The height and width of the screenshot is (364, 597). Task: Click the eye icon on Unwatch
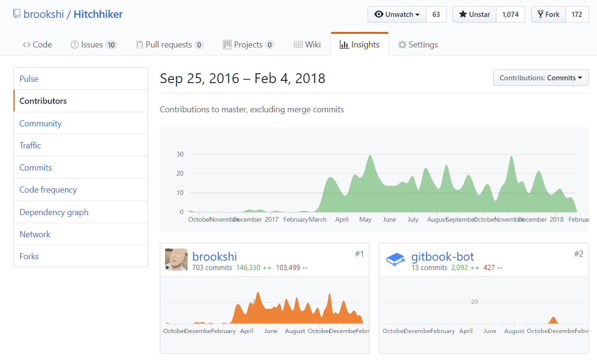[378, 14]
